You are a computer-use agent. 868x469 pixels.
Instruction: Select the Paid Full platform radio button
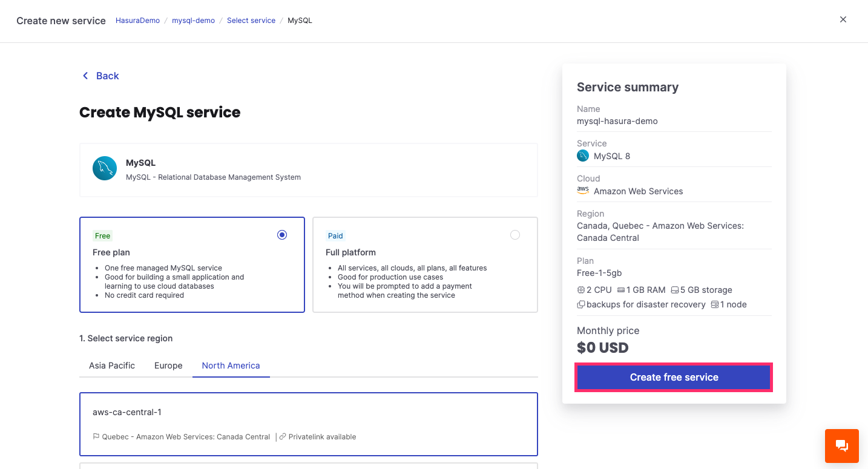[x=515, y=235]
